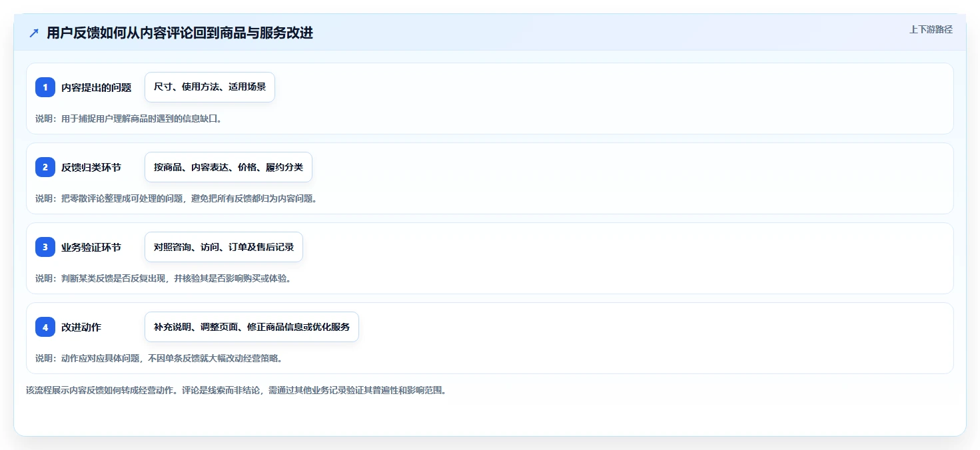Screen dimensions: 980x450
Task: Click the step 3 number badge
Action: coord(45,247)
